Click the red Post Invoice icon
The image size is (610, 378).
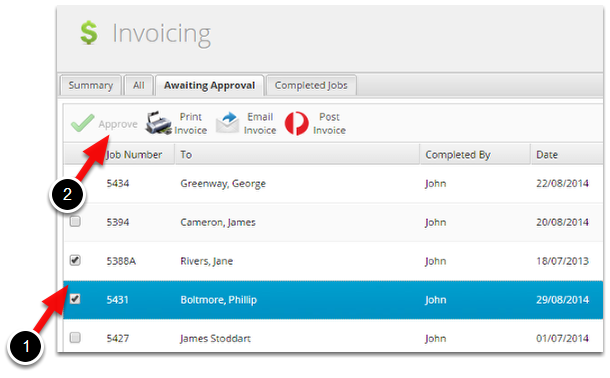pos(296,123)
